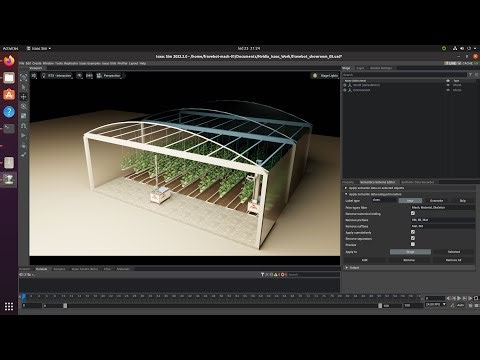Click timeline playhead marker at frame zero
The width and height of the screenshot is (480, 360).
pyautogui.click(x=23, y=296)
